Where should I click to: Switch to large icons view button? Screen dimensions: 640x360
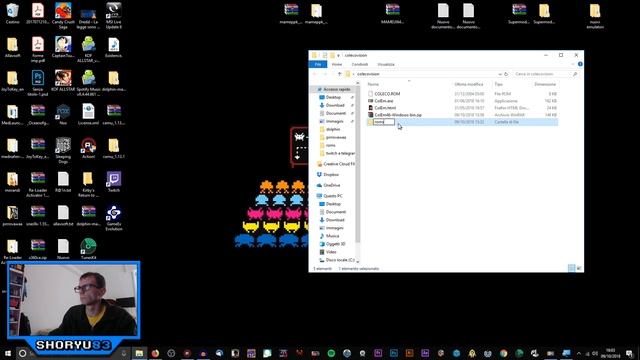[579, 268]
